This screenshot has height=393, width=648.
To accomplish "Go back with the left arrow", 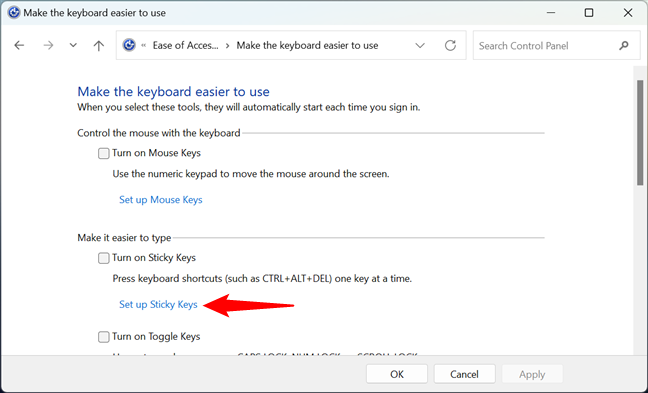I will (19, 45).
